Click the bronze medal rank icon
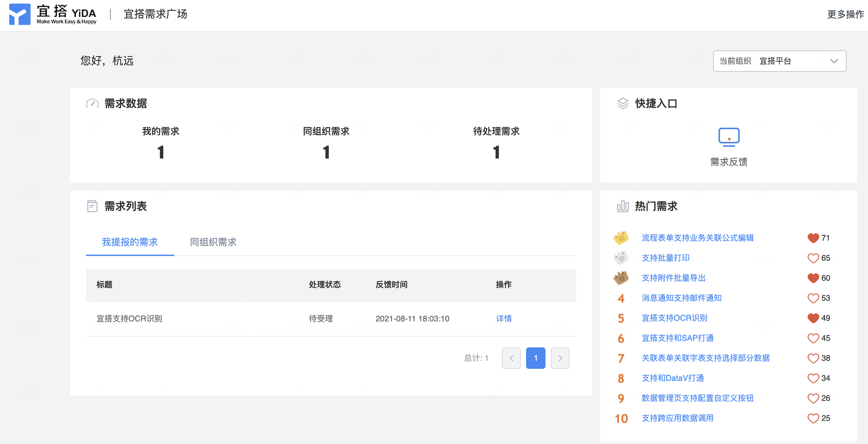Viewport: 868px width, 444px height. (621, 278)
